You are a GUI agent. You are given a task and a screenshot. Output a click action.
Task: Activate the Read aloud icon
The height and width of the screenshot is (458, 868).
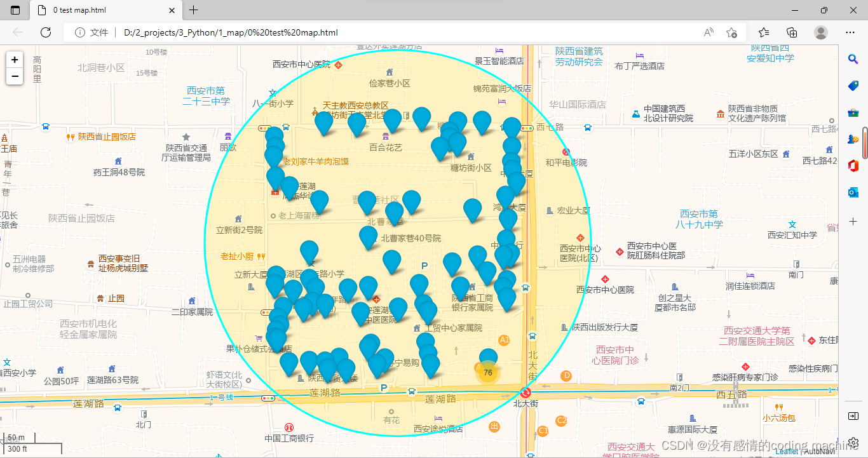point(709,32)
